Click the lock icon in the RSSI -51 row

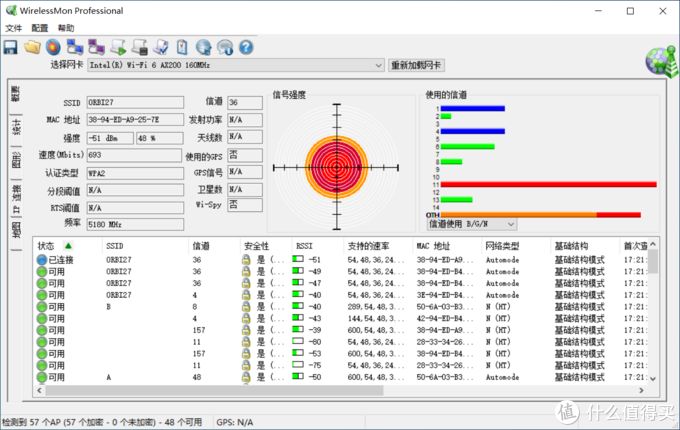pyautogui.click(x=246, y=260)
